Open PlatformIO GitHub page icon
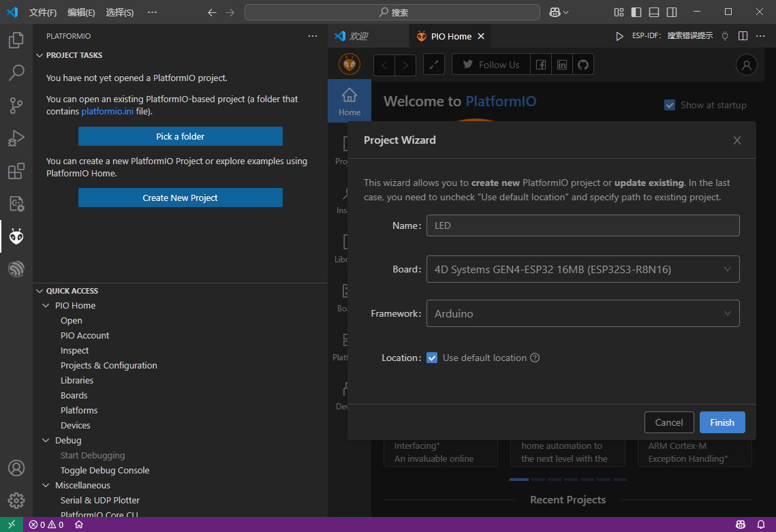 click(583, 65)
